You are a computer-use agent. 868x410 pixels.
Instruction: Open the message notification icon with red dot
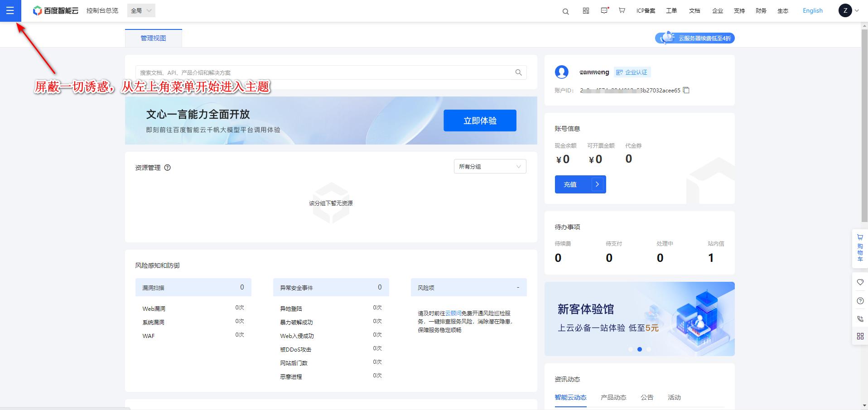tap(604, 10)
